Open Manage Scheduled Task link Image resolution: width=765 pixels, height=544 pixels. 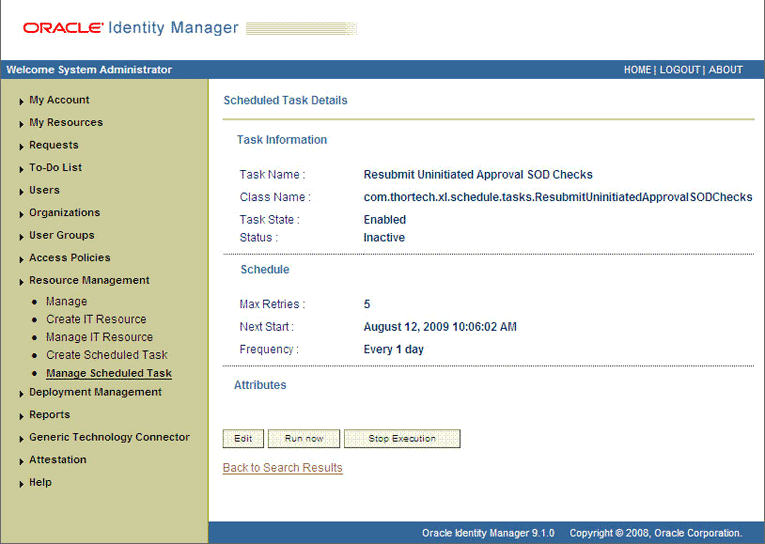coord(109,373)
